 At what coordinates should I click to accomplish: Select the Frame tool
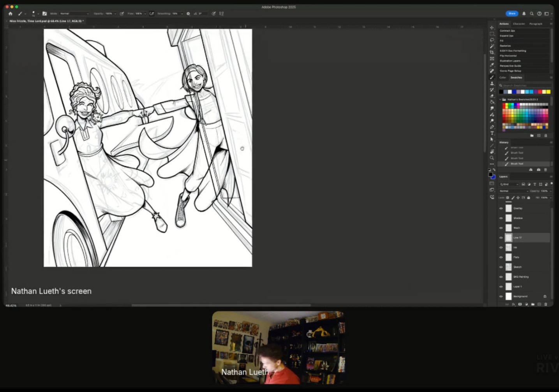(492, 59)
